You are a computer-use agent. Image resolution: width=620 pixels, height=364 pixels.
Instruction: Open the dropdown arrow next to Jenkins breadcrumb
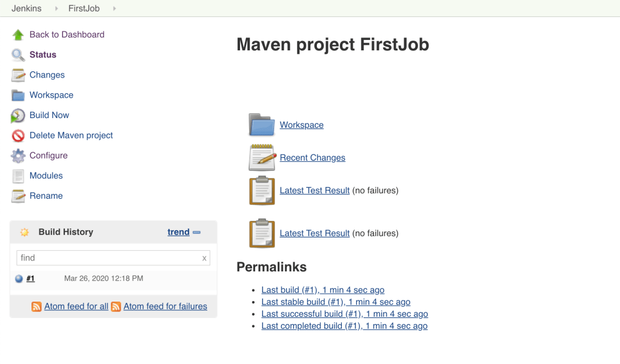click(x=56, y=8)
